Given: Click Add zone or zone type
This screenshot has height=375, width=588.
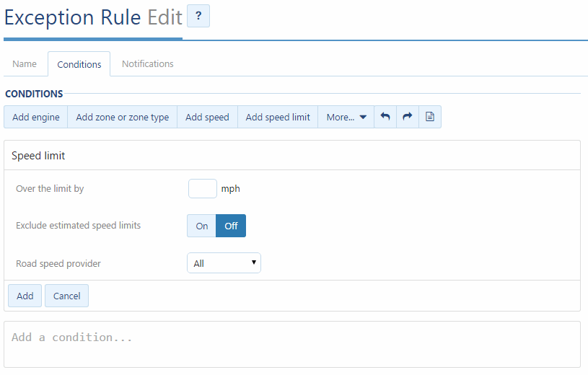Looking at the screenshot, I should pos(122,117).
